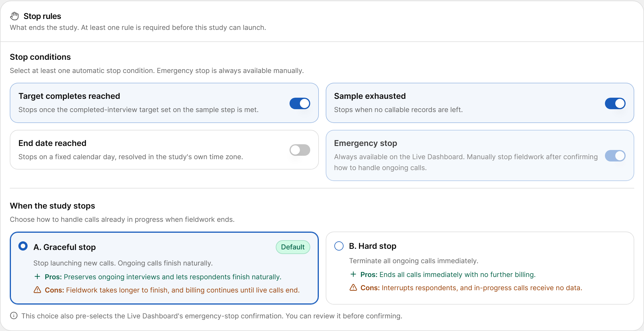Click the hand icon beside Stop rules
Viewport: 644px width, 331px height.
[x=14, y=16]
